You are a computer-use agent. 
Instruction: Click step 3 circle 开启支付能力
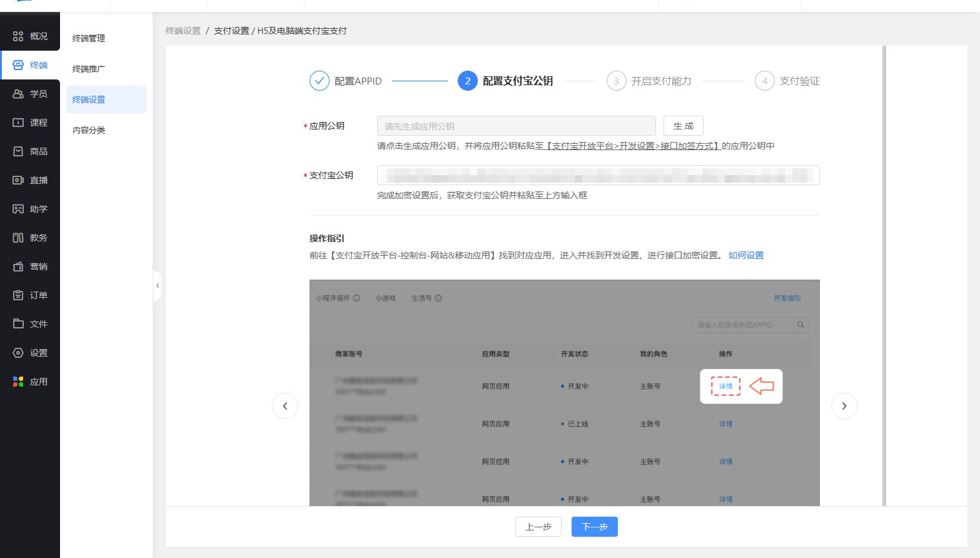(x=616, y=81)
